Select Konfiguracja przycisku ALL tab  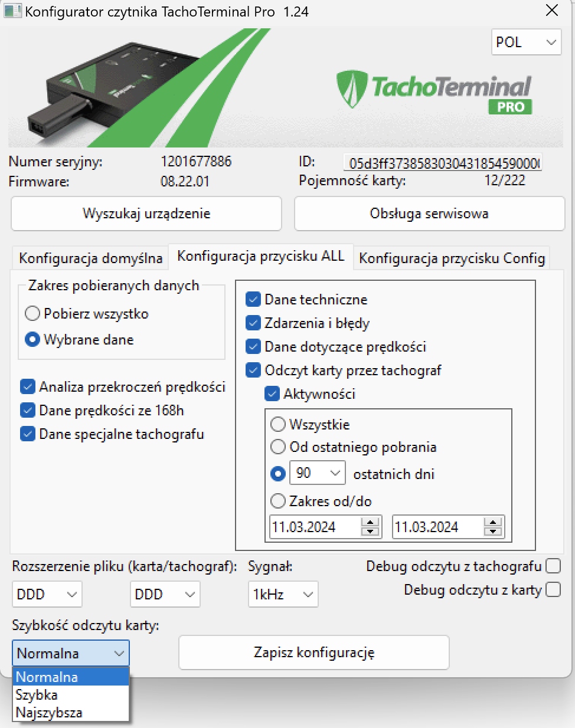point(261,256)
